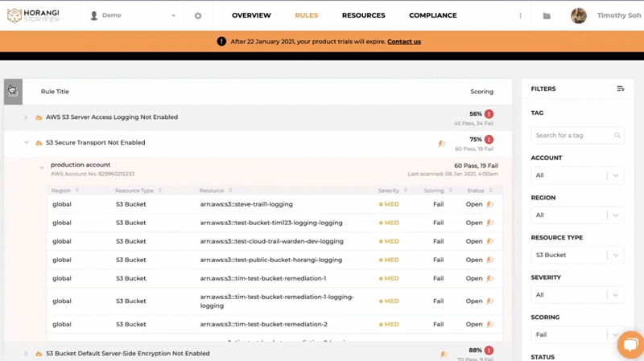Image resolution: width=644 pixels, height=361 pixels.
Task: Collapse the production account section
Action: 42,168
